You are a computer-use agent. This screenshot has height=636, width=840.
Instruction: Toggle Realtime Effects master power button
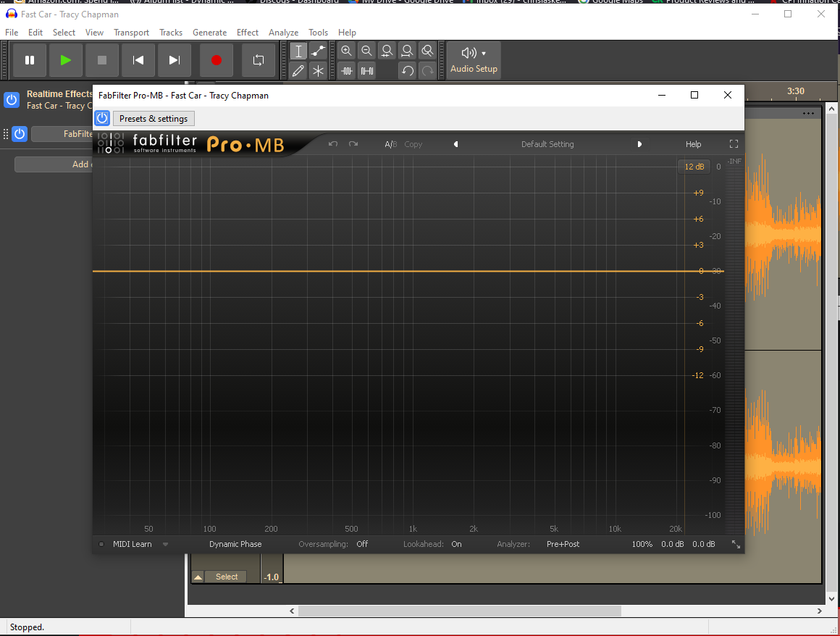pos(12,100)
